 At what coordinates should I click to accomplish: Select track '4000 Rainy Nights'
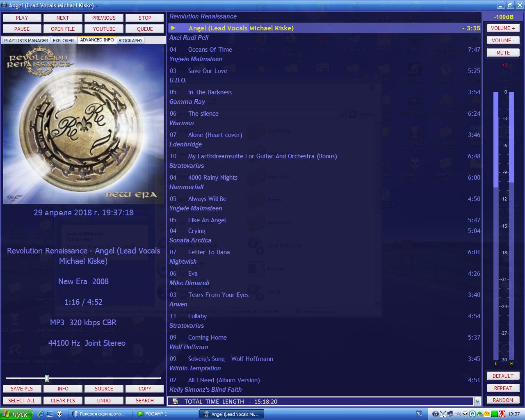pos(324,177)
